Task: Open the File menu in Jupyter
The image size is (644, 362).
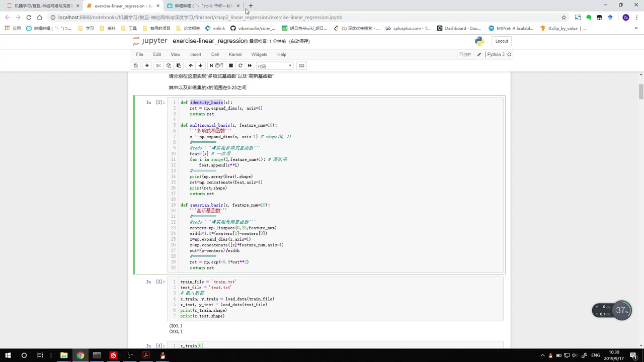Action: tap(139, 54)
